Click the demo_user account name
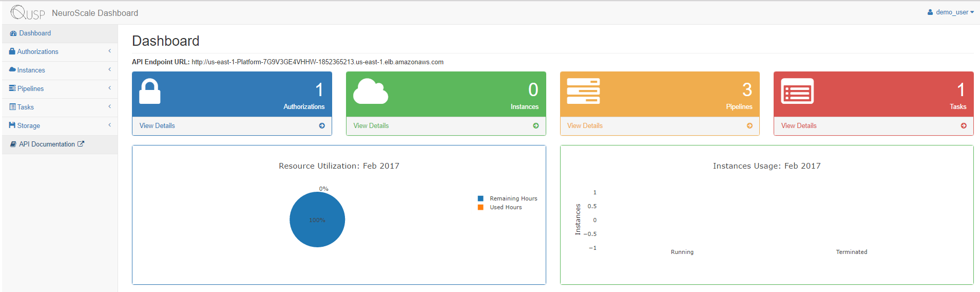 click(952, 12)
